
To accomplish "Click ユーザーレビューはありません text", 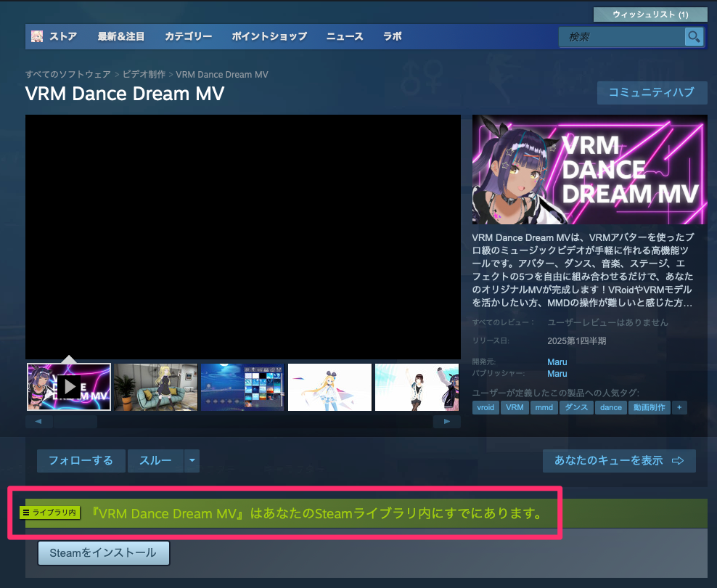I will tap(607, 322).
